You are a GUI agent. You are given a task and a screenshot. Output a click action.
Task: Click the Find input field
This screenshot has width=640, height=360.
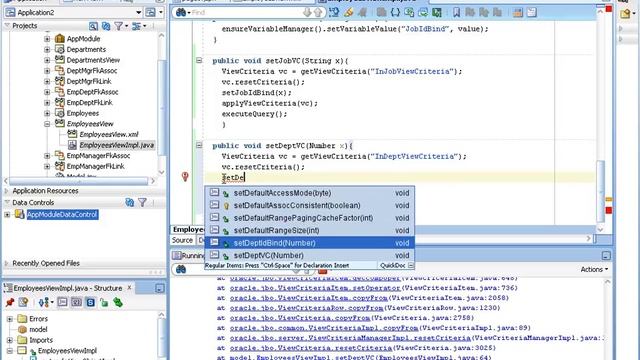(x=246, y=13)
